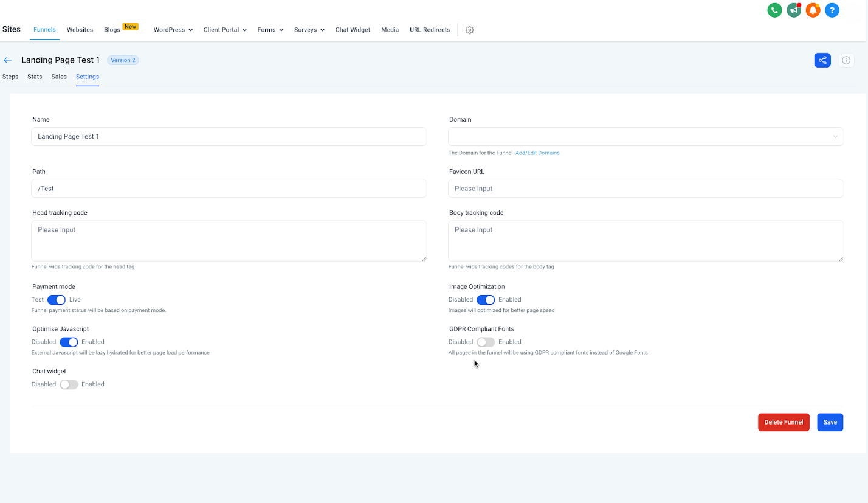Click the Favicon URL input field
This screenshot has height=503, width=868.
click(646, 189)
